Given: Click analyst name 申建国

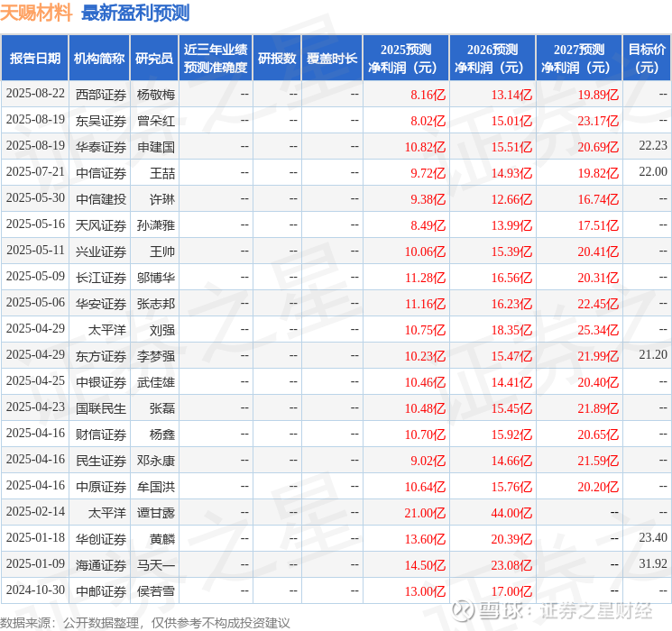Looking at the screenshot, I should tap(156, 147).
